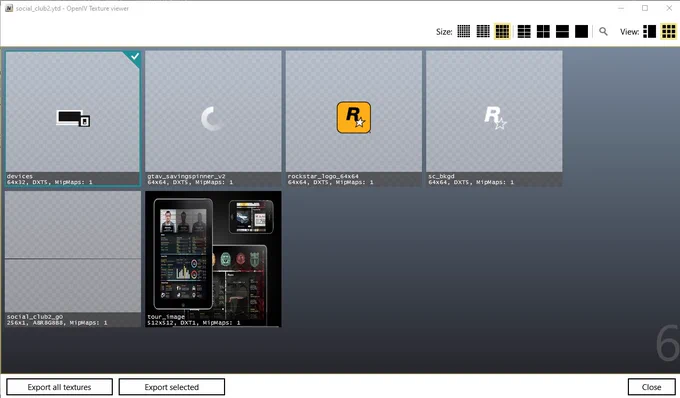Maximize the Texture viewer window

tap(645, 8)
